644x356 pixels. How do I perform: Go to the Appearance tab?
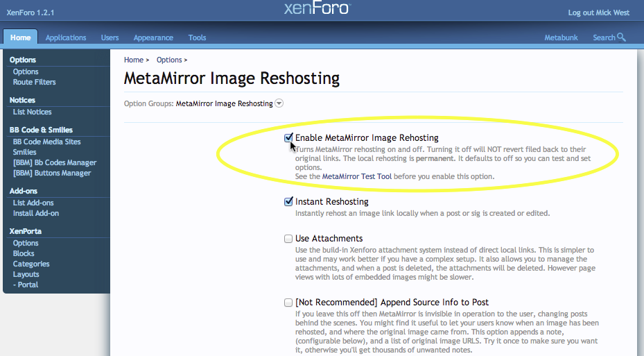tap(153, 37)
